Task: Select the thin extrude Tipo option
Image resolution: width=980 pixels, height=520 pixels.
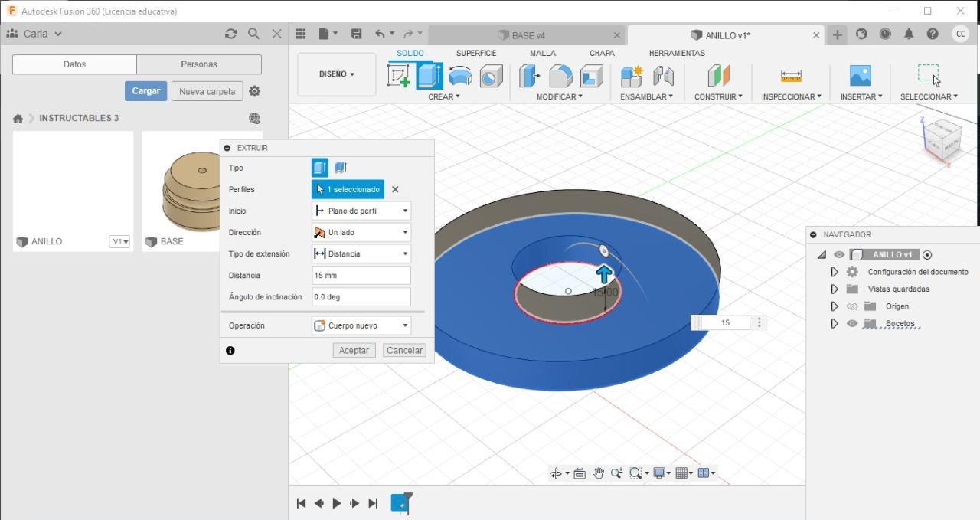Action: 341,168
